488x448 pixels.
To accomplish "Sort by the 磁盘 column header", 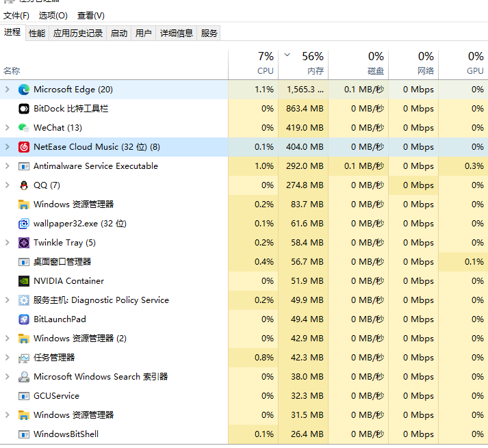I will coord(359,65).
